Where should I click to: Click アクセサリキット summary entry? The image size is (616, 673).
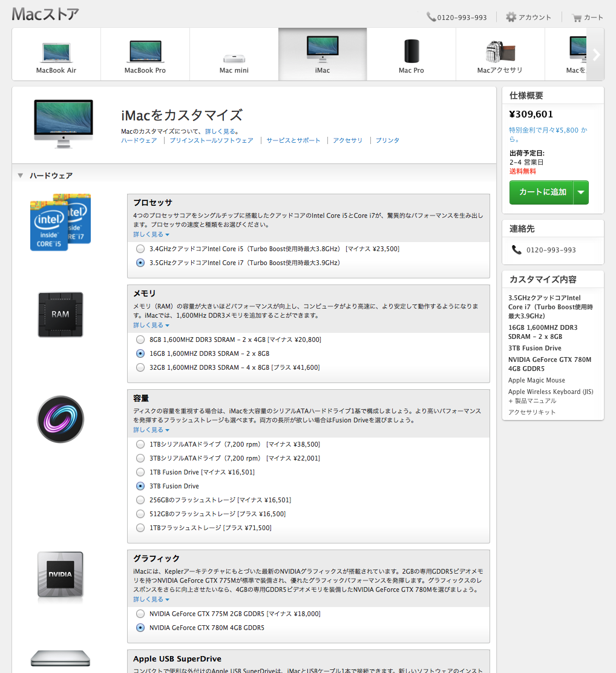pyautogui.click(x=532, y=412)
